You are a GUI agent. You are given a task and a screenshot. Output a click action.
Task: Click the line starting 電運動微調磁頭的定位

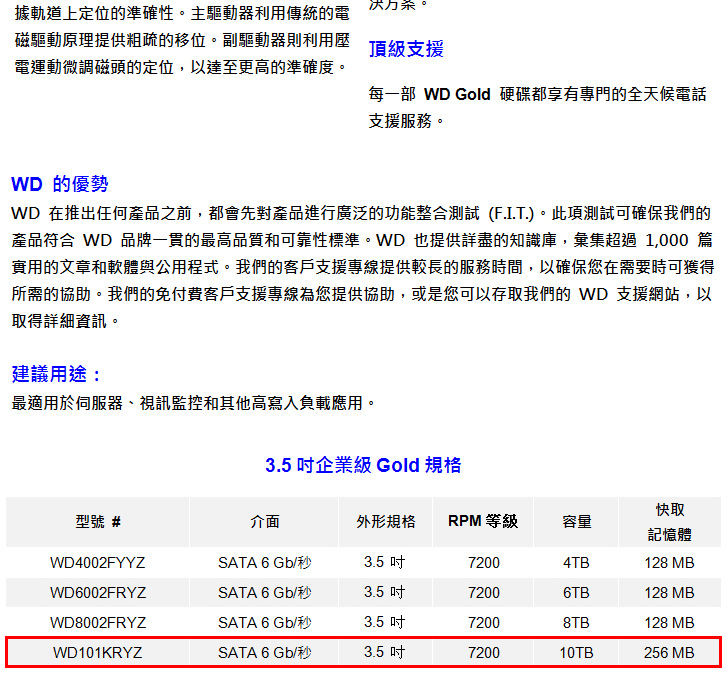pos(181,67)
